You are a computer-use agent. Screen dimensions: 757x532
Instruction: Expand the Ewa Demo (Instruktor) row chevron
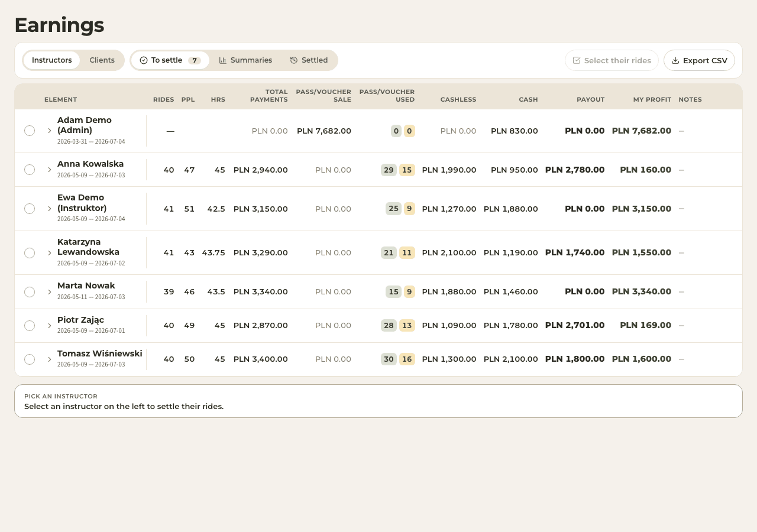point(50,209)
